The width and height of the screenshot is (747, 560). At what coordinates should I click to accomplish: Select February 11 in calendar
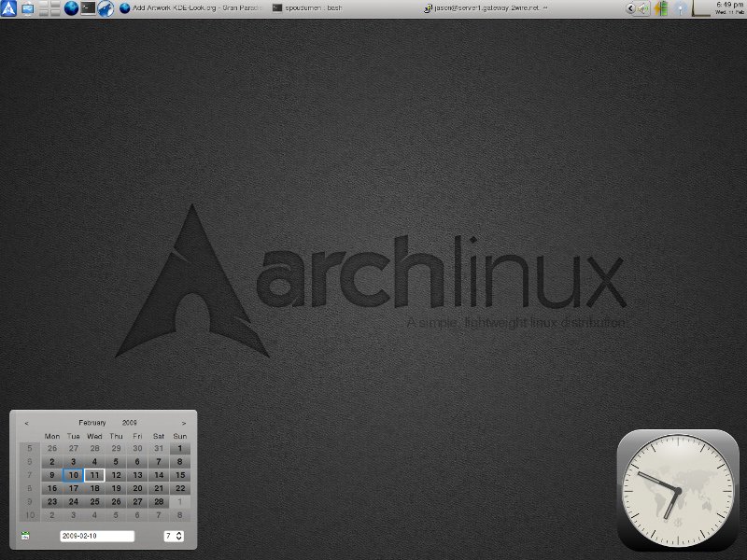pyautogui.click(x=95, y=475)
